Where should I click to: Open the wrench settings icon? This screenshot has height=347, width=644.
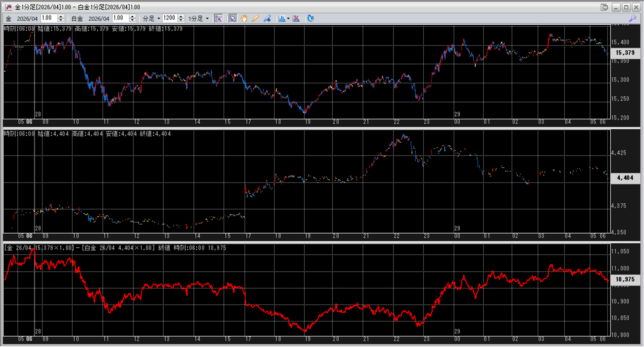coord(632,18)
